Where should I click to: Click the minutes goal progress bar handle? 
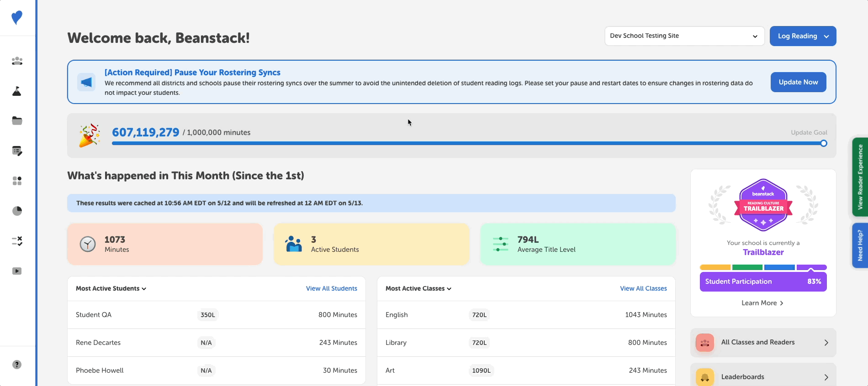point(824,143)
